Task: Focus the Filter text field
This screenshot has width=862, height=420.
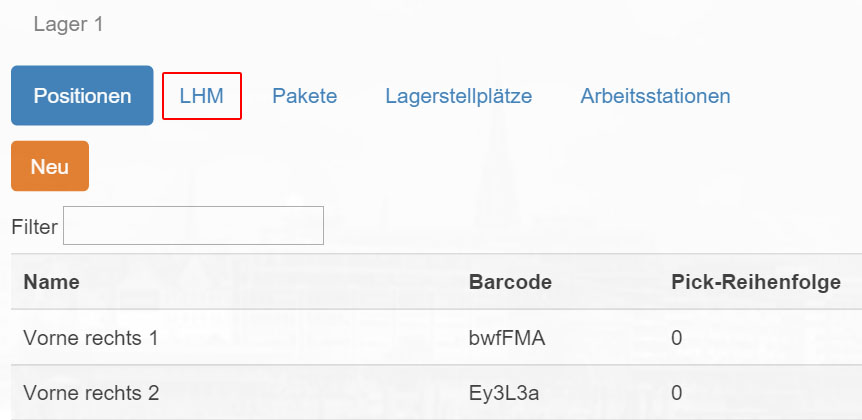Action: pyautogui.click(x=194, y=225)
